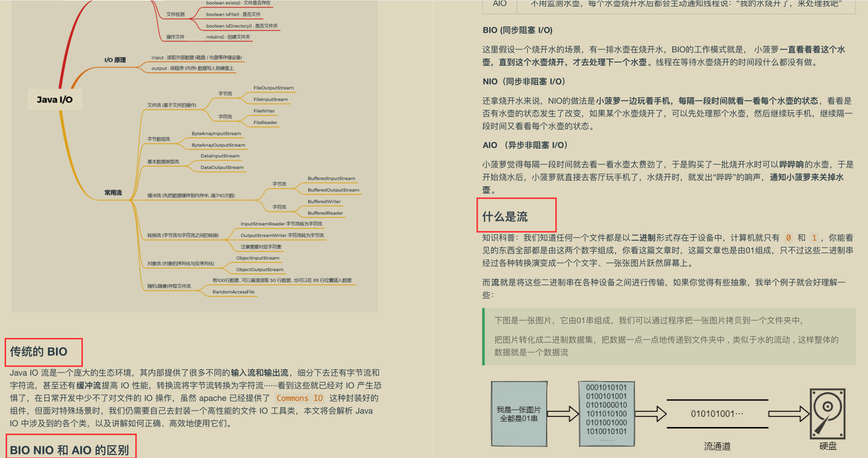Click the 'BufferedInputStream' node
868x458 pixels.
click(x=331, y=179)
